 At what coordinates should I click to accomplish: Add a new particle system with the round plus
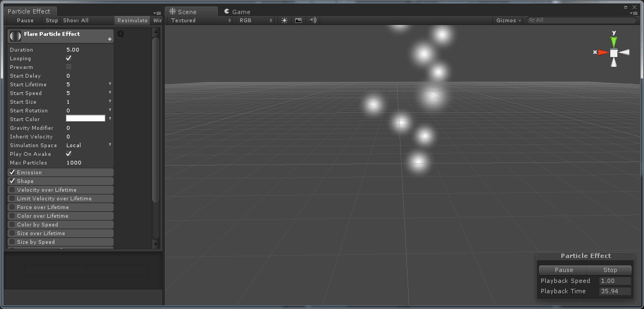120,34
